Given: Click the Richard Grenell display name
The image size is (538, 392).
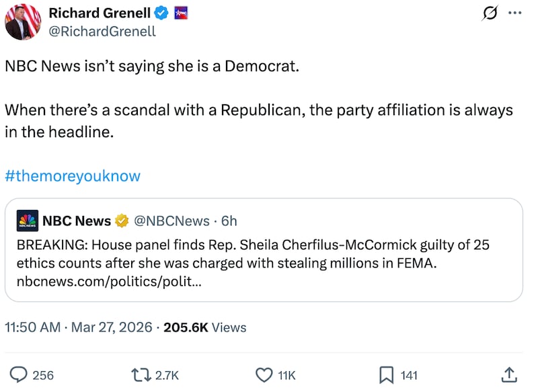Looking at the screenshot, I should (100, 13).
